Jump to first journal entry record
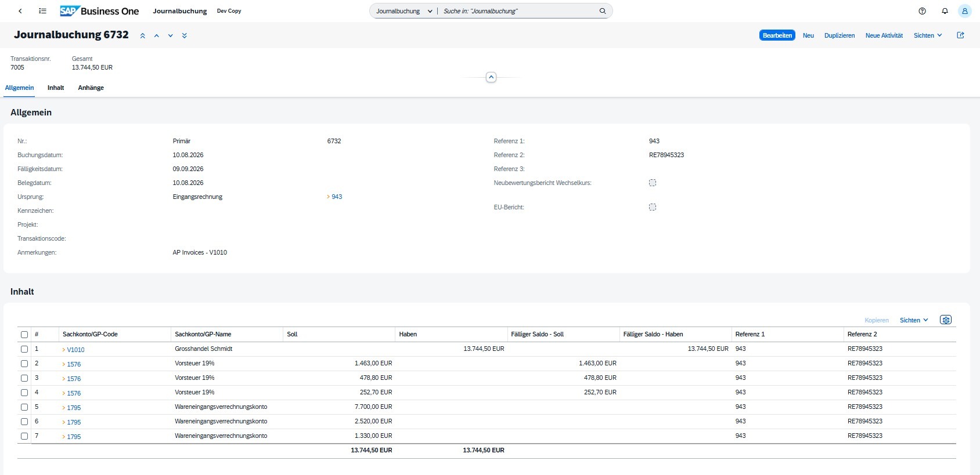This screenshot has height=475, width=980. (x=143, y=36)
